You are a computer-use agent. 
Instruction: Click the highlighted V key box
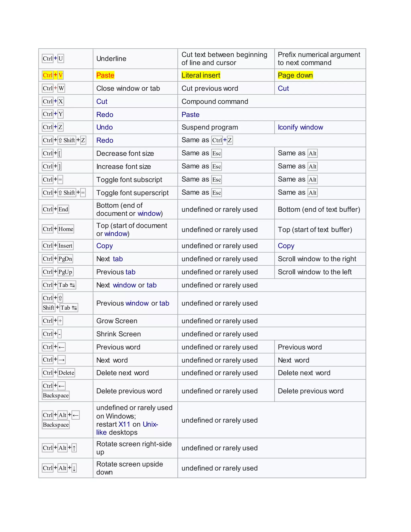tap(61, 75)
